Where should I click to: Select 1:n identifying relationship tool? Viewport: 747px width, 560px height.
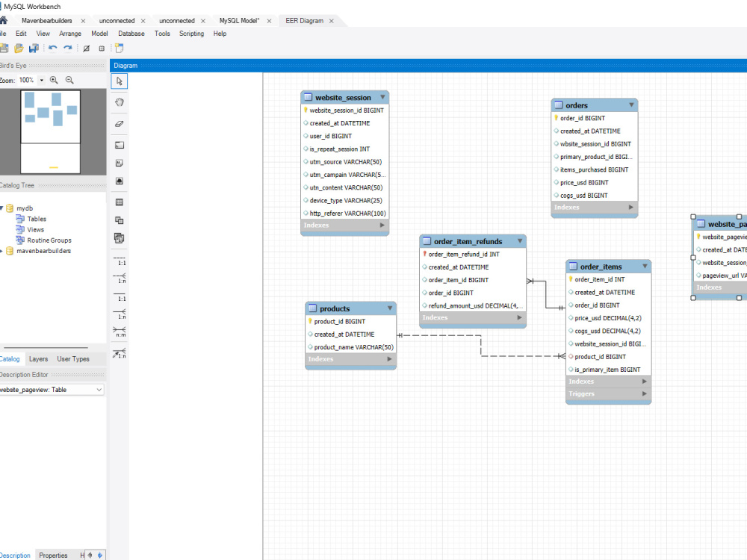[x=119, y=314]
